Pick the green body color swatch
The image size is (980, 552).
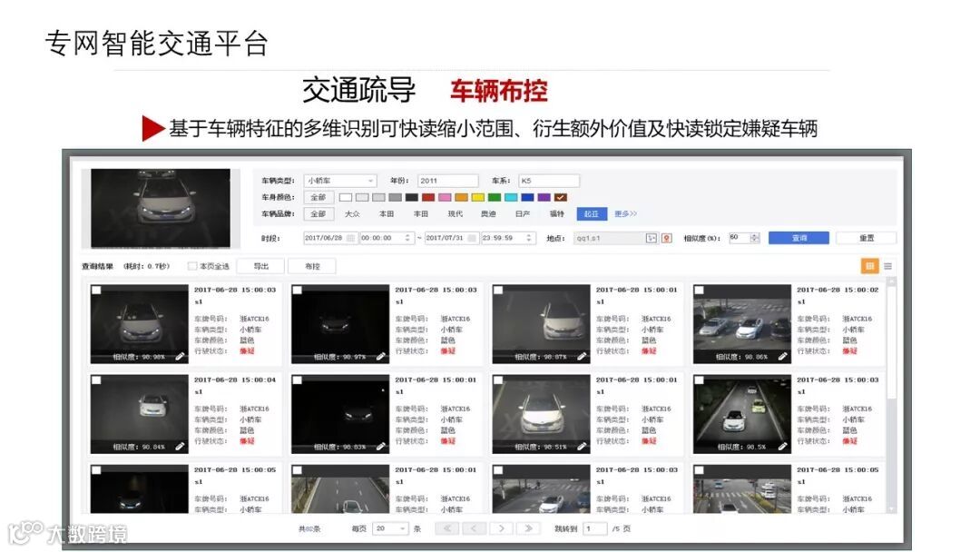point(495,197)
